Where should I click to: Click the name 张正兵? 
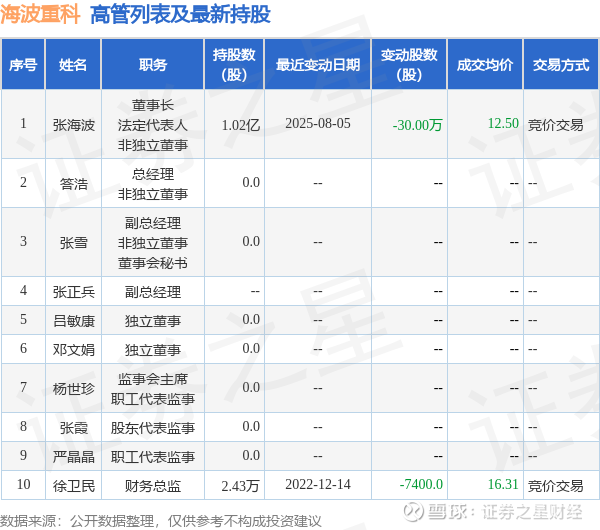pos(73,292)
